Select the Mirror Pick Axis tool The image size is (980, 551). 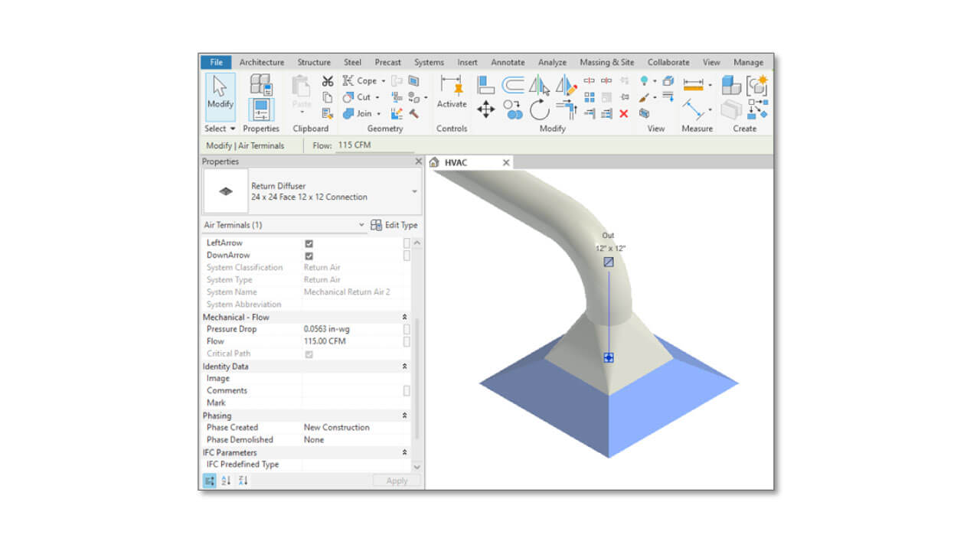click(539, 84)
